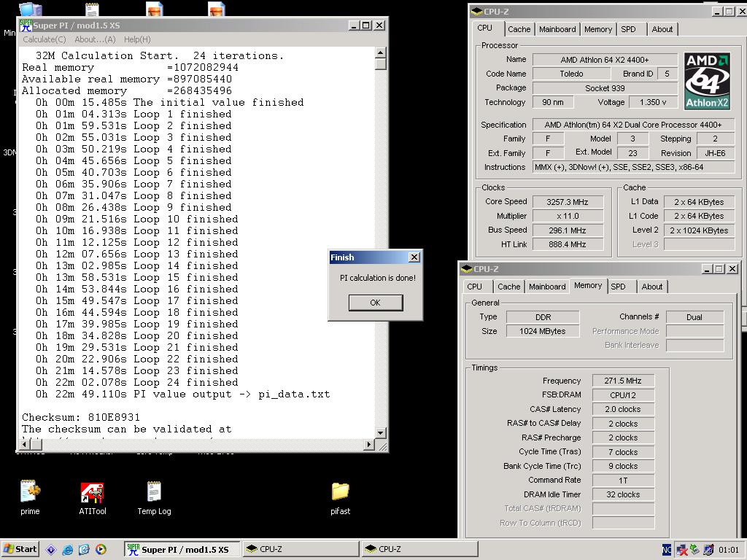
Task: Click the tray network icon with the red X
Action: point(682,550)
